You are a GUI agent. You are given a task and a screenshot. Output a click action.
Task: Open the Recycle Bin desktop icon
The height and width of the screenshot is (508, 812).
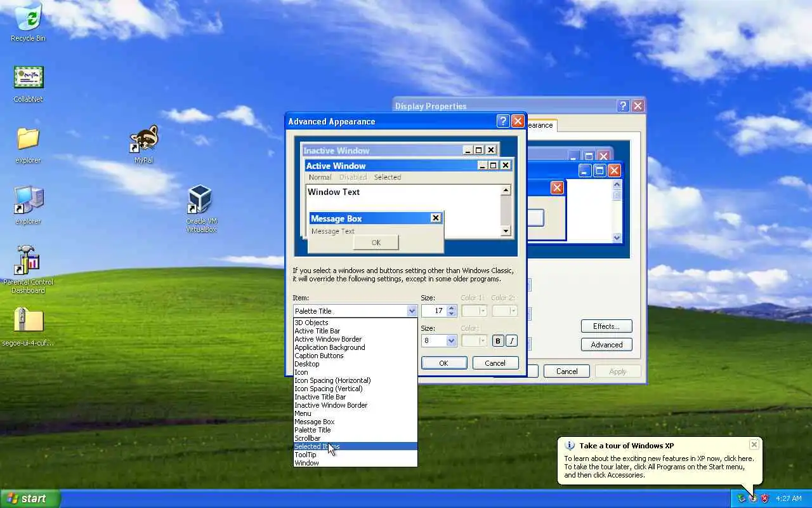[28, 22]
